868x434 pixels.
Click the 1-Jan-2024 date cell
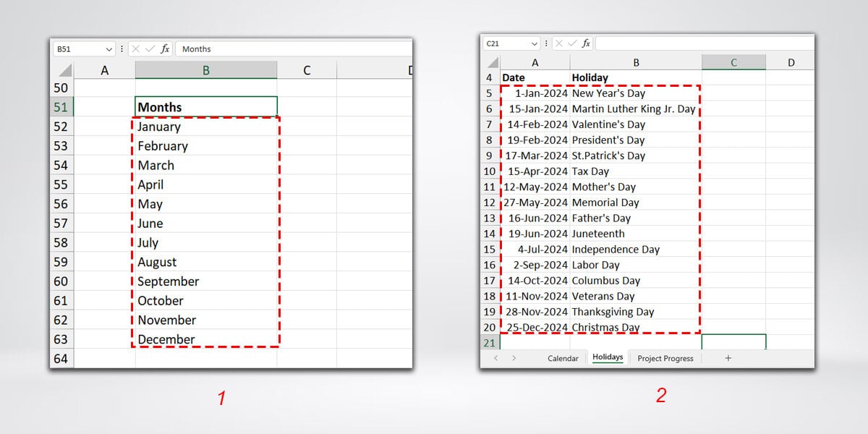(535, 93)
